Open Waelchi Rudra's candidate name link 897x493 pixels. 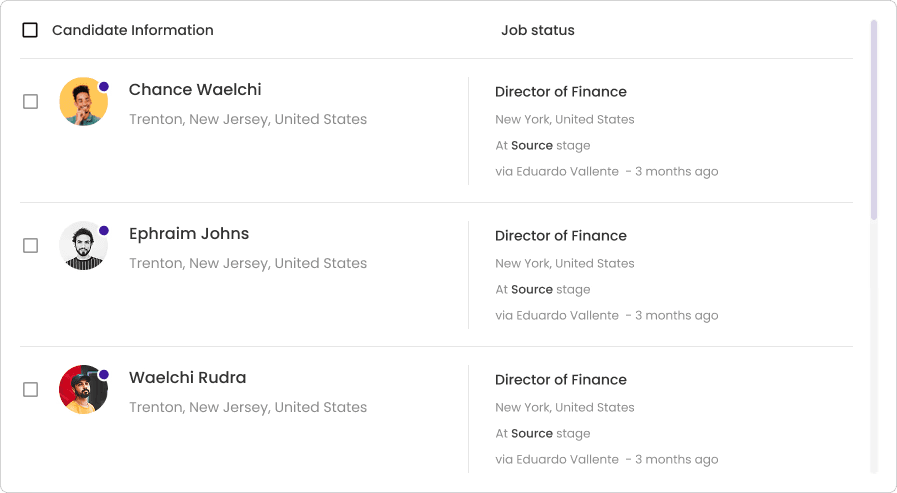(187, 378)
